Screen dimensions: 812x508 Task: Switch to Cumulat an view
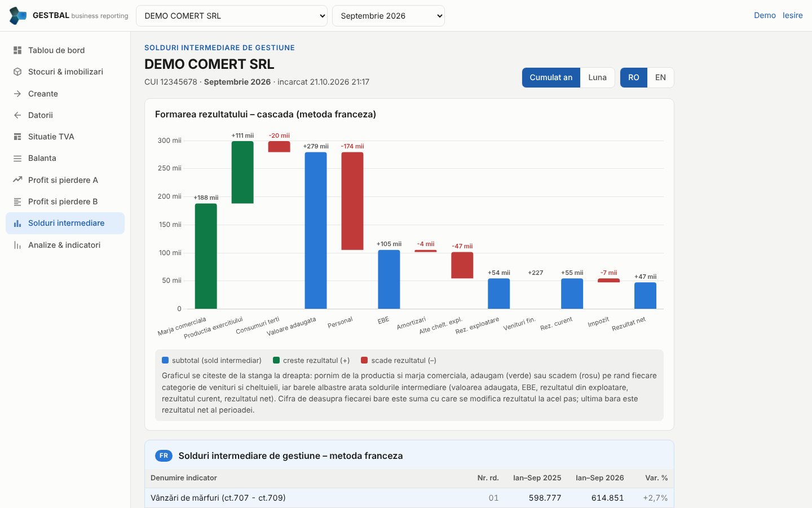(551, 77)
